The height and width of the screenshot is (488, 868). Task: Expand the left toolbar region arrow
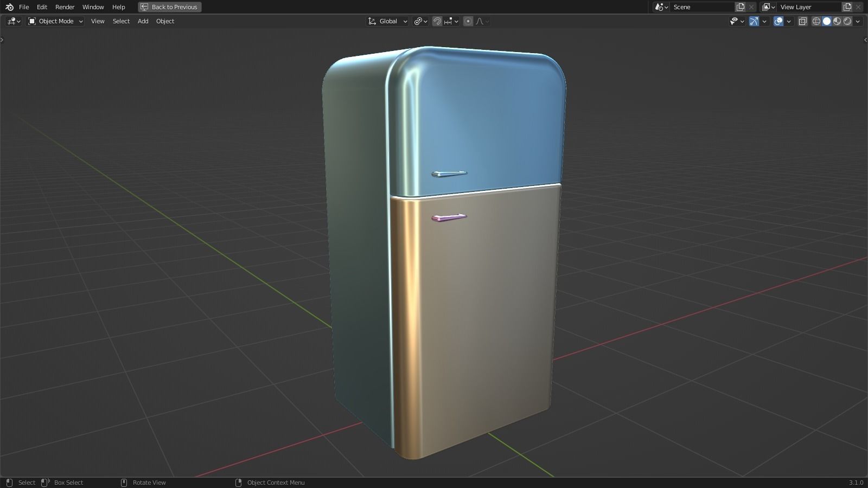[2, 40]
